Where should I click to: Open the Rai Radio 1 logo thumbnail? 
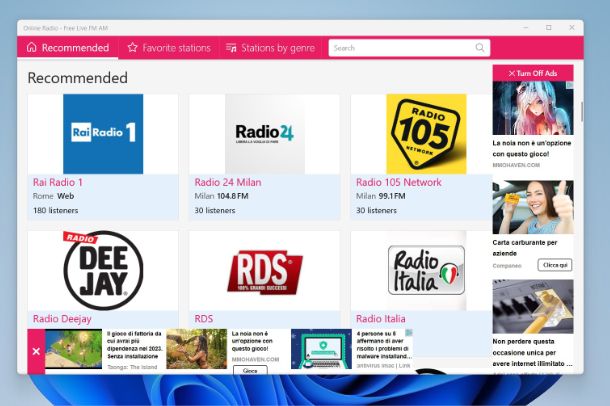(103, 134)
